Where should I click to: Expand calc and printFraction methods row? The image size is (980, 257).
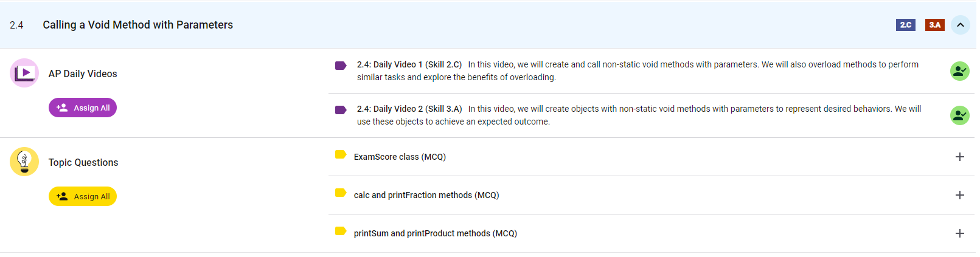[959, 195]
